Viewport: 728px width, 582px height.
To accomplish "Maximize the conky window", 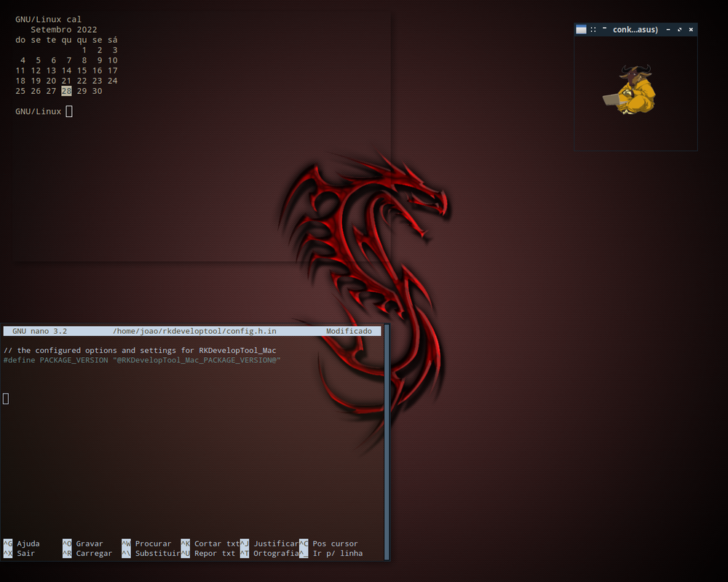I will point(680,30).
